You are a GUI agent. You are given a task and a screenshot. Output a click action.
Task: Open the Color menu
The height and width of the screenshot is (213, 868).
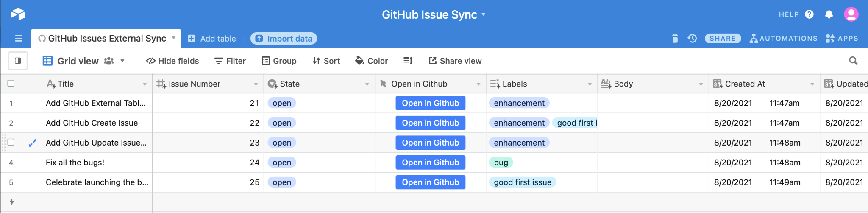tap(372, 61)
